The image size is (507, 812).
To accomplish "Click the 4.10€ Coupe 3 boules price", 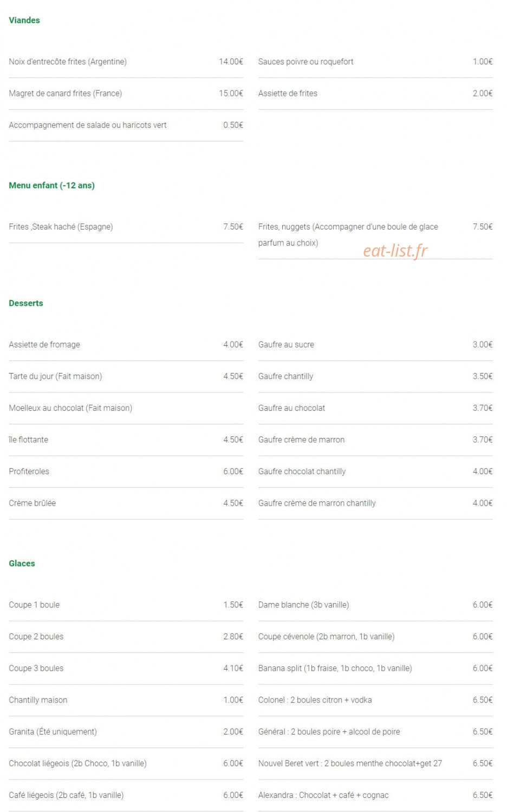I will tap(233, 668).
